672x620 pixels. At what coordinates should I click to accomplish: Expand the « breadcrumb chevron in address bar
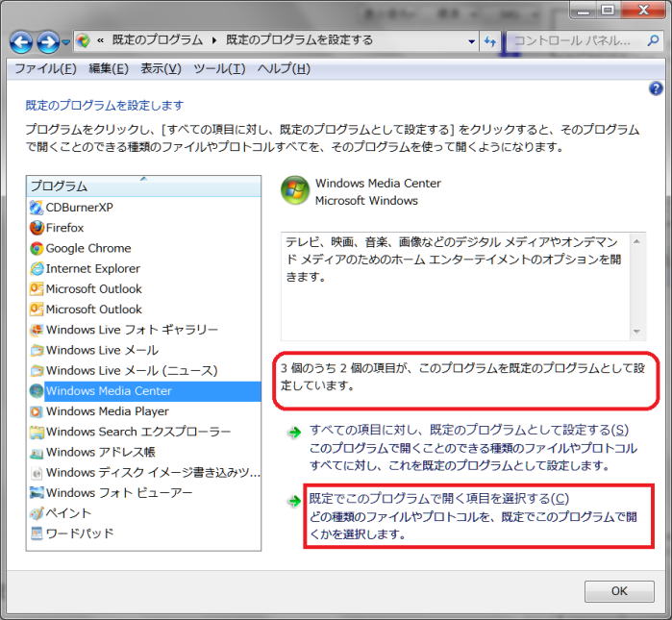(101, 40)
